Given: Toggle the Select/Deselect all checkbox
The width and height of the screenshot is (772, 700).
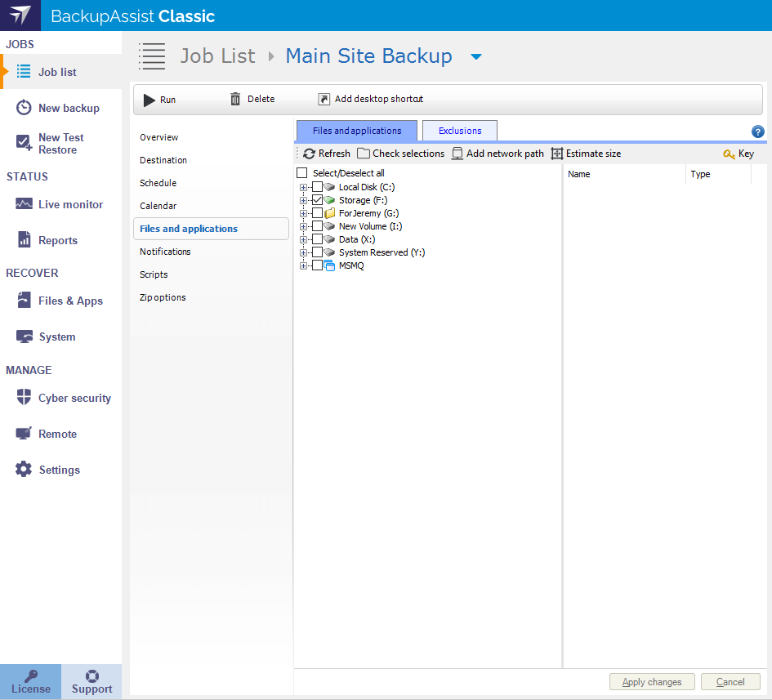Looking at the screenshot, I should (302, 173).
